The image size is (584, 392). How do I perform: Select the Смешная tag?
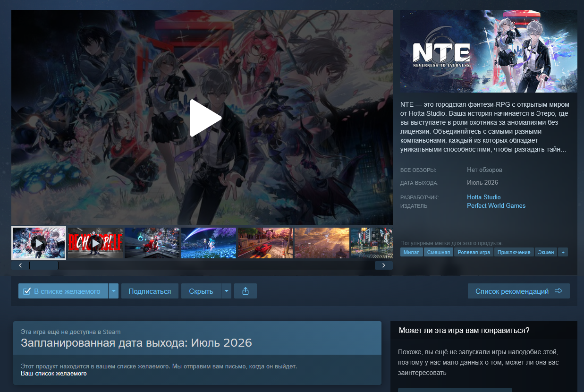click(439, 252)
